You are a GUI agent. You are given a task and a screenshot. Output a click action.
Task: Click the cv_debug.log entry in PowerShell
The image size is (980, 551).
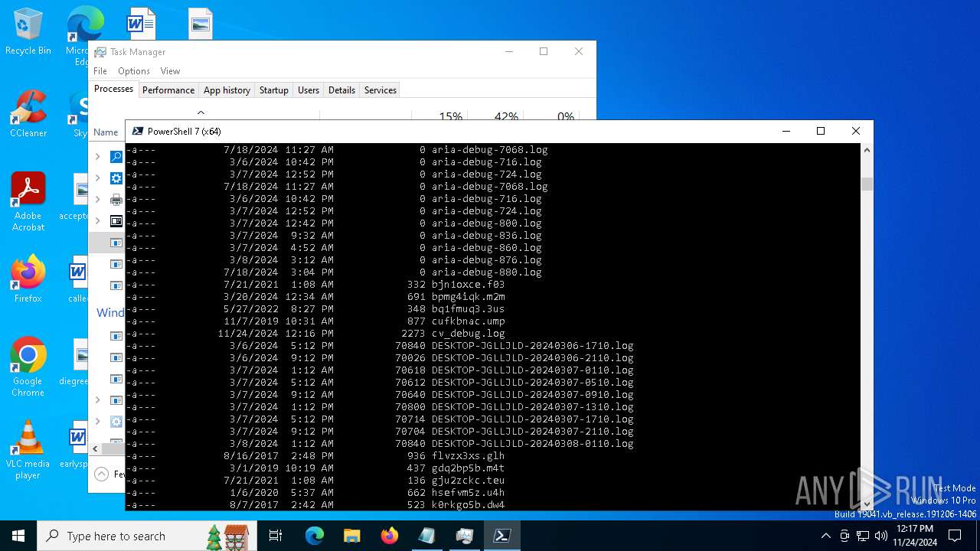[x=469, y=334]
